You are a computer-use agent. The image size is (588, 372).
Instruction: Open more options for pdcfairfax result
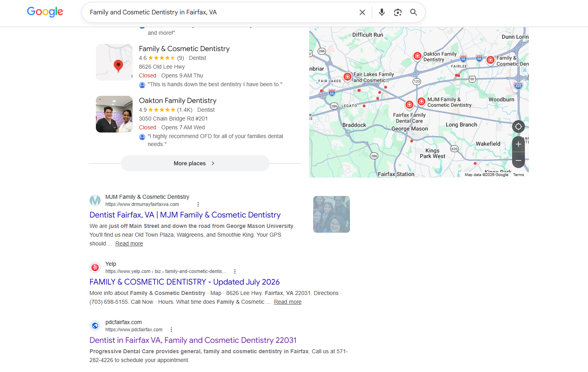point(171,330)
